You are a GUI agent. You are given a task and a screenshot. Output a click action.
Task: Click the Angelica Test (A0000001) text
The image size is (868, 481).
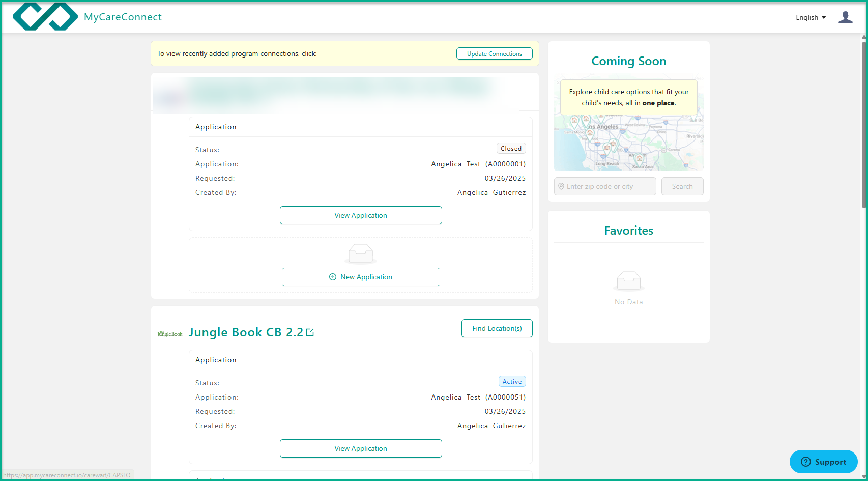point(478,164)
